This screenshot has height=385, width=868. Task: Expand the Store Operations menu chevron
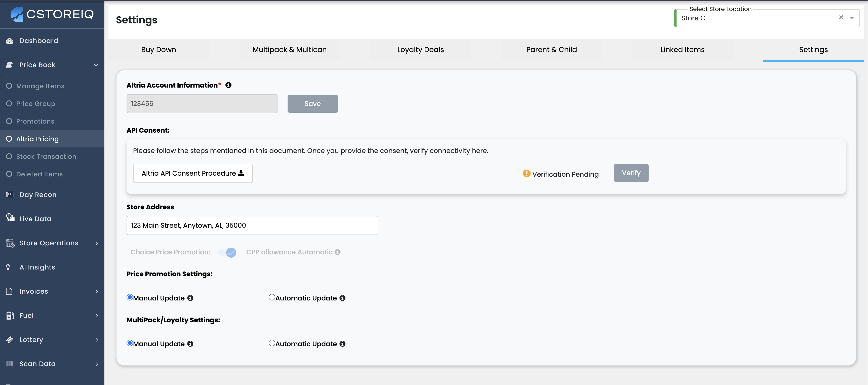pos(97,243)
